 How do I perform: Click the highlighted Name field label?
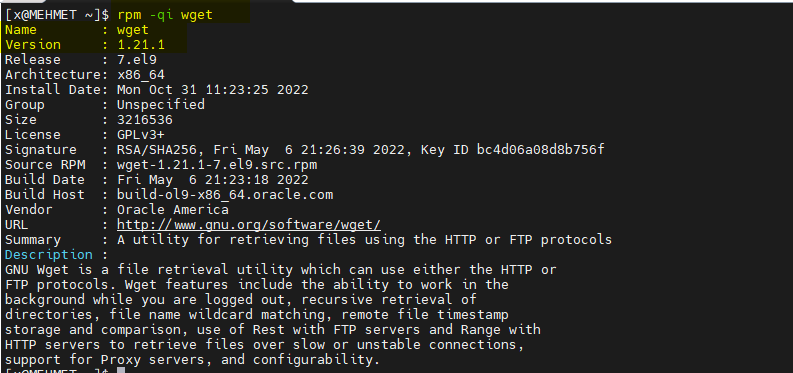[x=21, y=30]
